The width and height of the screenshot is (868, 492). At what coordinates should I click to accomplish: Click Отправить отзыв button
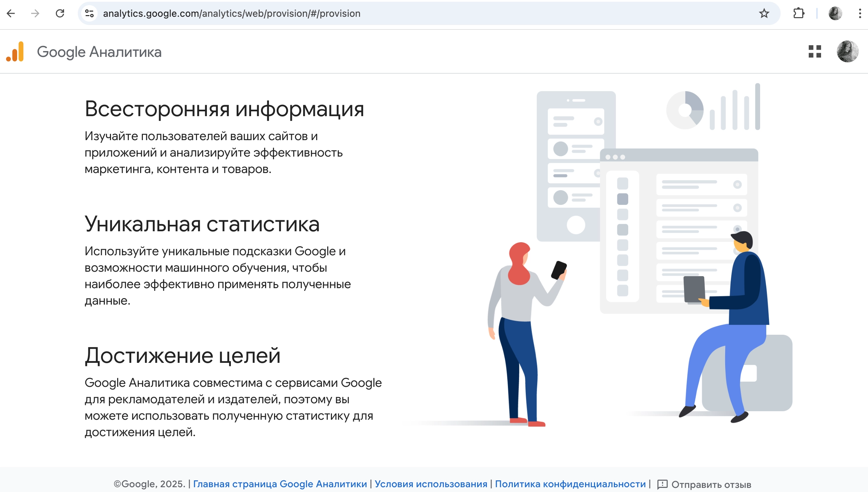point(704,484)
